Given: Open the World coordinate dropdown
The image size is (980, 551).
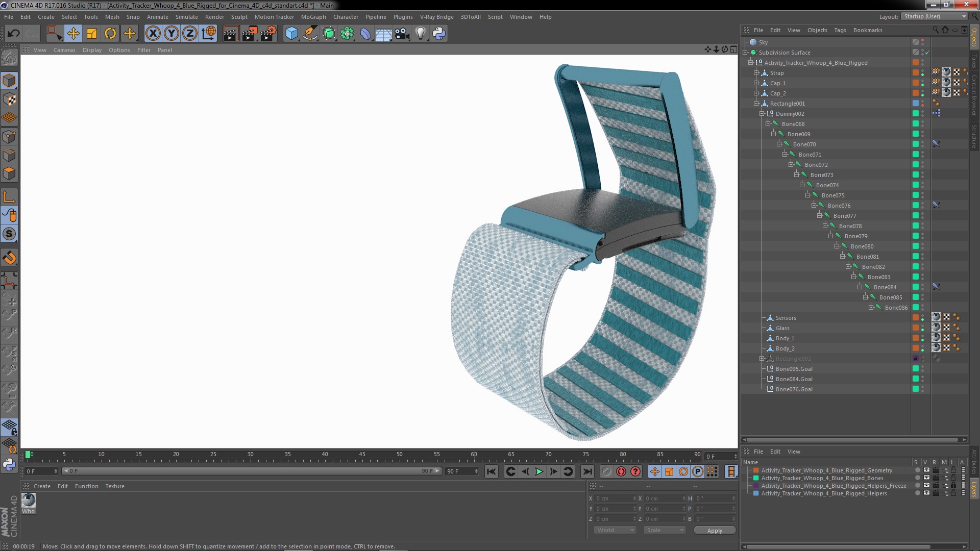Looking at the screenshot, I should pos(615,531).
